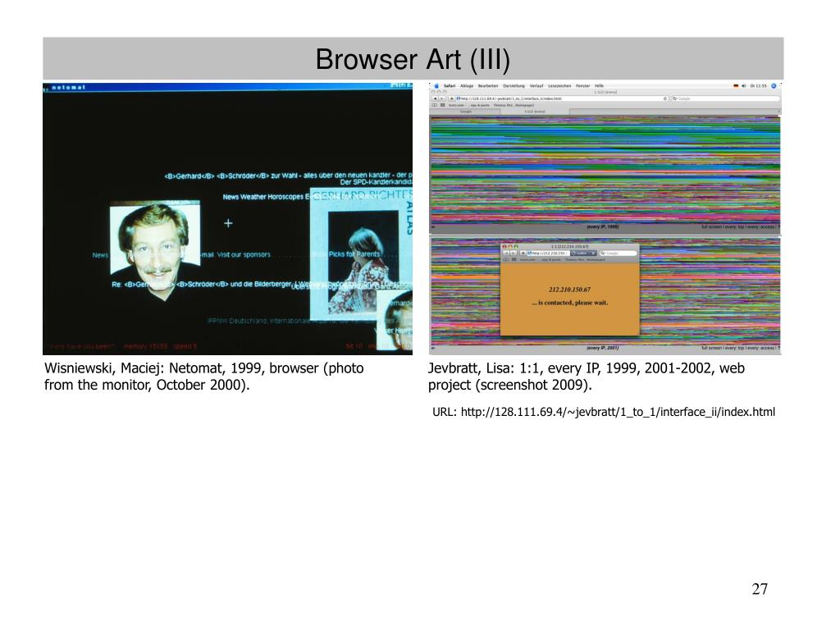Viewport: 840px width, 630px height.
Task: Click the 'netomat' title in the left screenshot
Action: point(69,87)
